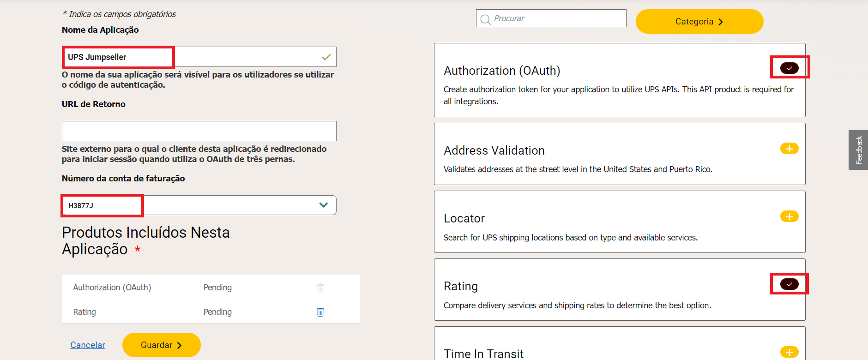The height and width of the screenshot is (360, 868).
Task: Select the Rating row in included products
Action: click(x=85, y=312)
